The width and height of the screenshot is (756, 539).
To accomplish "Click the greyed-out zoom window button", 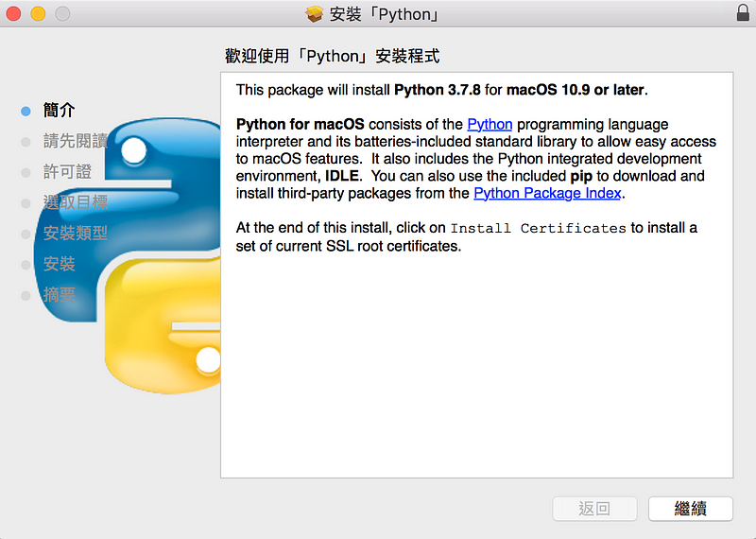I will tap(62, 13).
